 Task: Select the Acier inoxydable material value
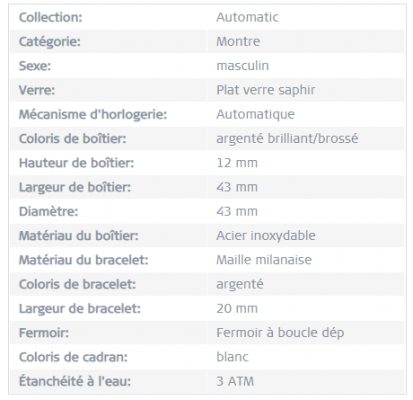266,236
